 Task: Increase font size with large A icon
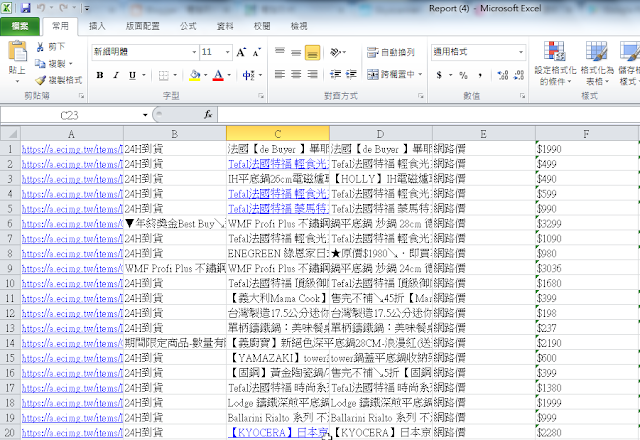(x=241, y=52)
